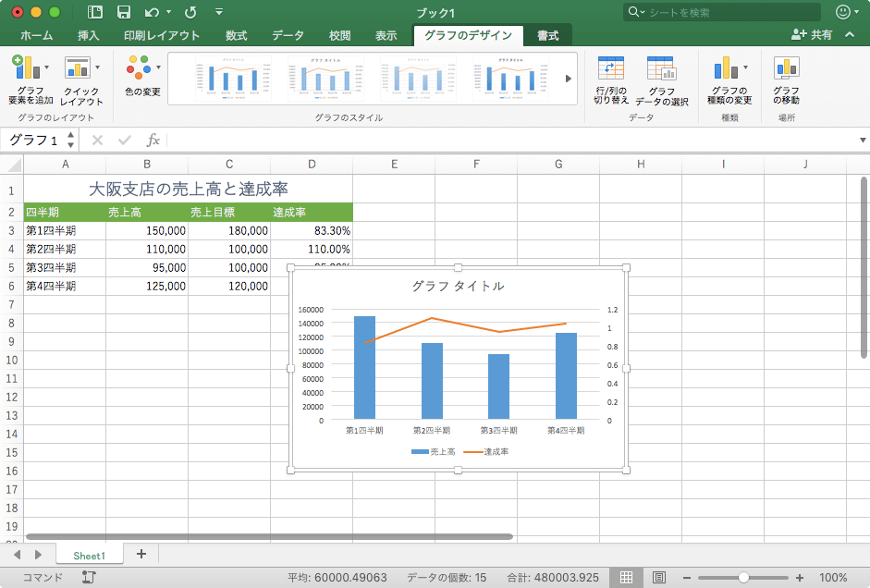This screenshot has width=870, height=588.
Task: Click the add sheet plus icon
Action: 141,554
